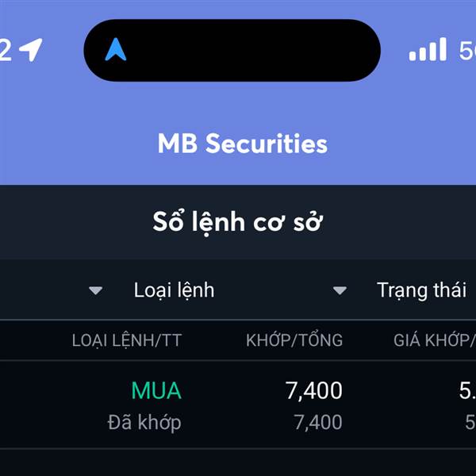Tap the white matched quantity 7,400
The image size is (476, 476).
tap(314, 390)
